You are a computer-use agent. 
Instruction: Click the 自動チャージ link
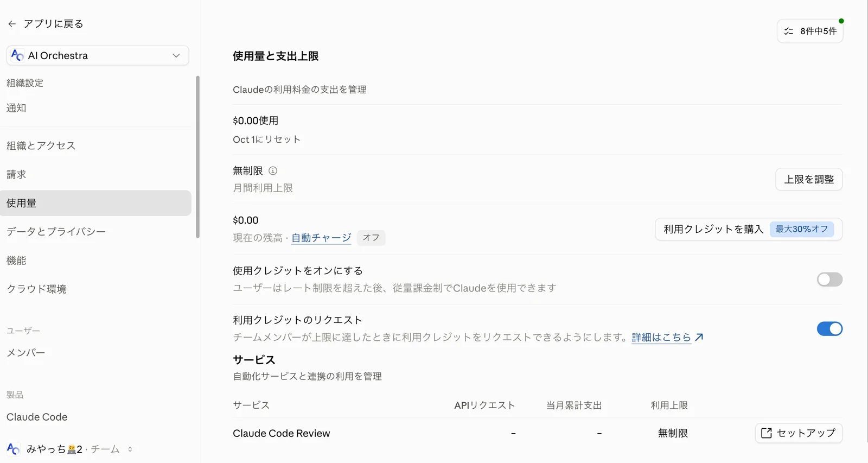pos(321,238)
